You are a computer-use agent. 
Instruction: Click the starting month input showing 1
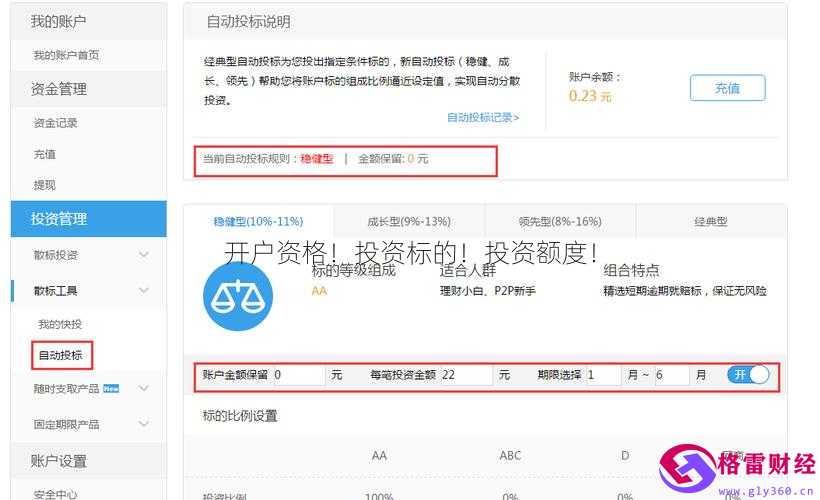tap(603, 375)
